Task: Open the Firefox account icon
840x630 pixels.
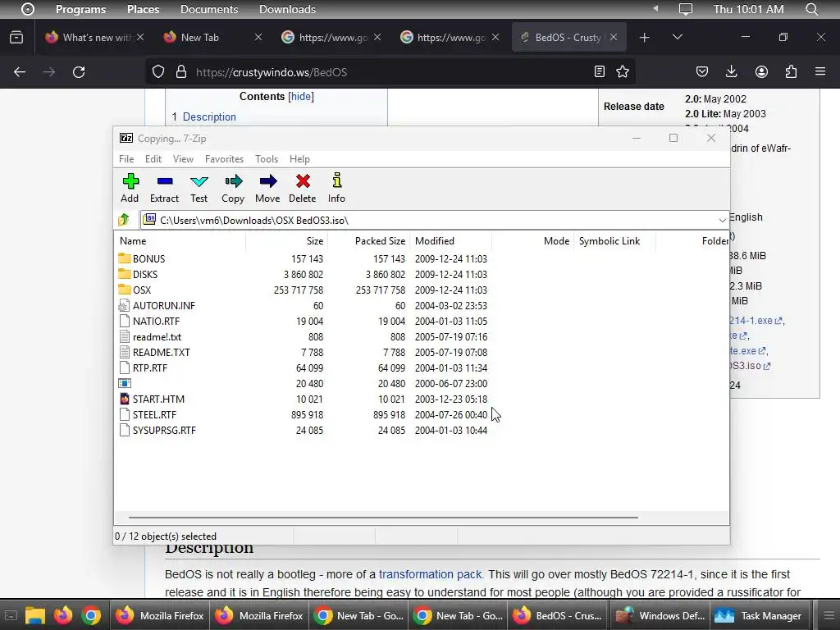Action: [761, 72]
